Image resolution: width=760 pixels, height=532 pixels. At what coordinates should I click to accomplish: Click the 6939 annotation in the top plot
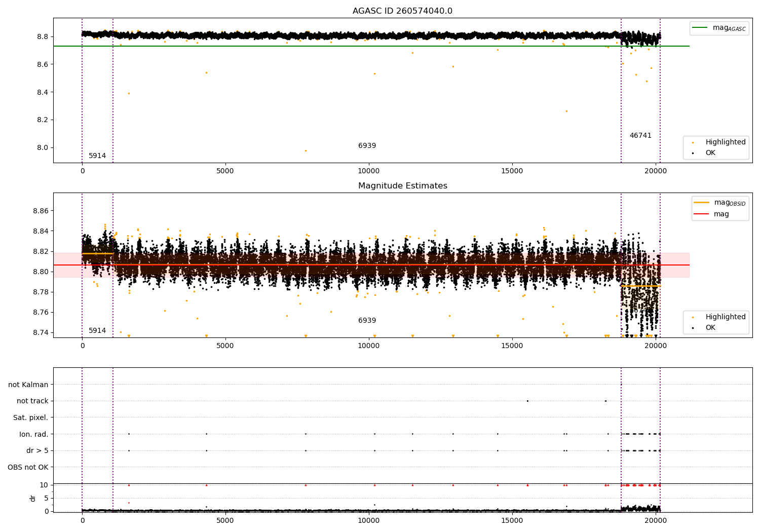[x=367, y=146]
